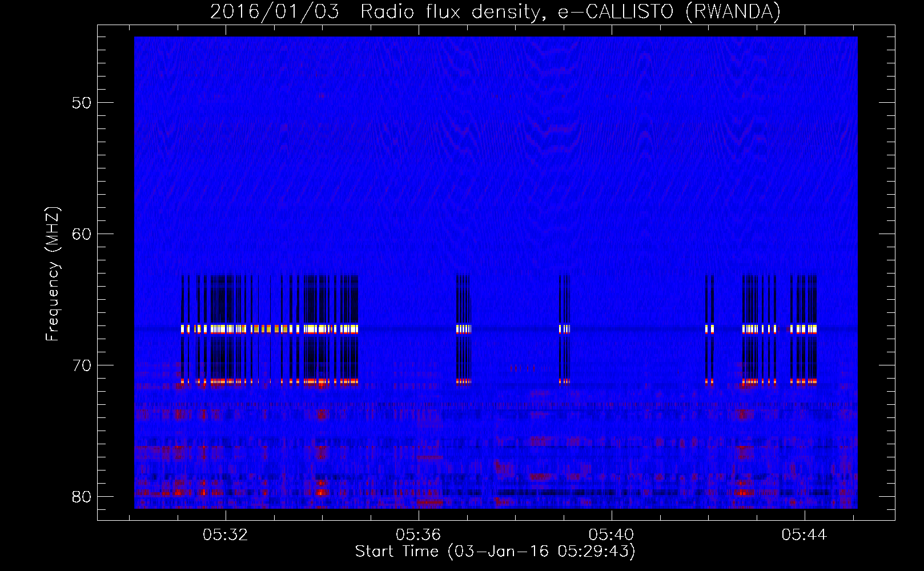This screenshot has width=924, height=571.
Task: Click the 05:44 time tick label
Action: [805, 534]
